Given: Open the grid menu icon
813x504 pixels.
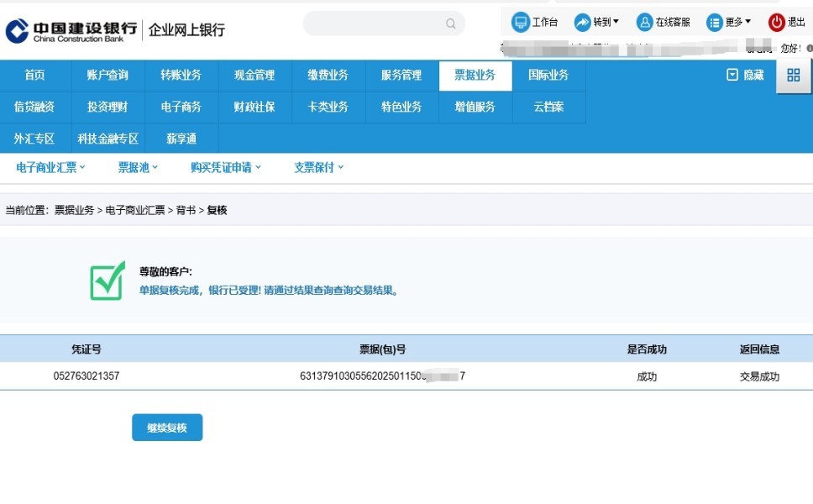Looking at the screenshot, I should [794, 76].
